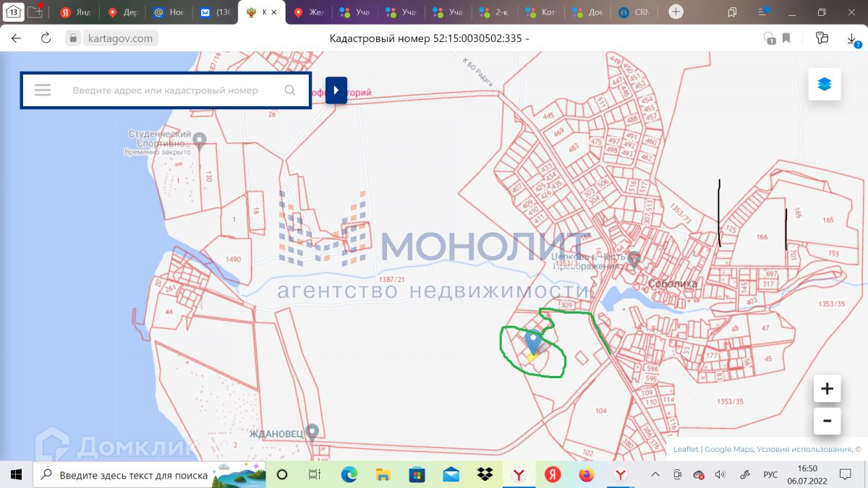The image size is (868, 488).
Task: Open the hamburger menu in search box
Action: click(x=43, y=90)
